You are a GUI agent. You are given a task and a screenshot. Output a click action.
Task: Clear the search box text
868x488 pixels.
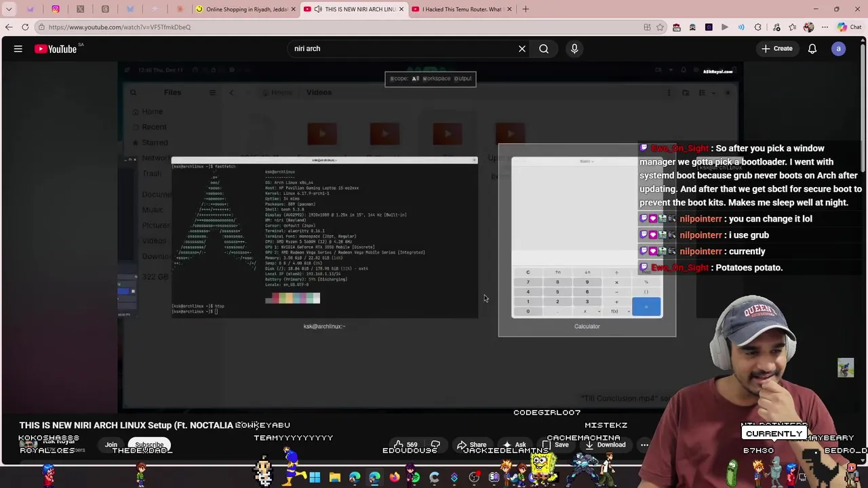[522, 49]
